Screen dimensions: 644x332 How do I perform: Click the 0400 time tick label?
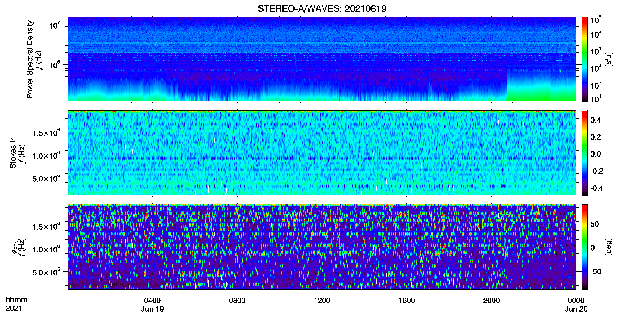coord(152,301)
